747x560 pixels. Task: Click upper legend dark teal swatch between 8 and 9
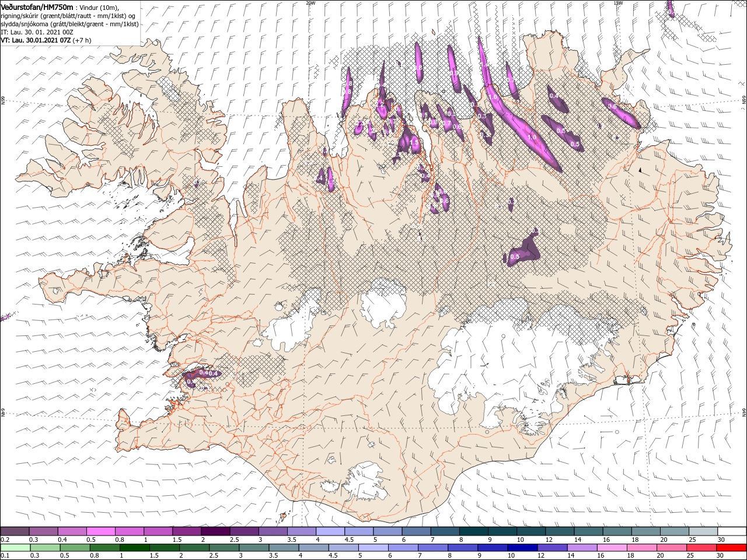coord(474,531)
